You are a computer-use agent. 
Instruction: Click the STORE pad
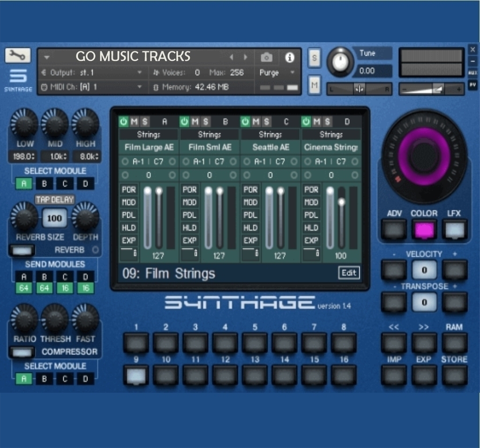(455, 375)
